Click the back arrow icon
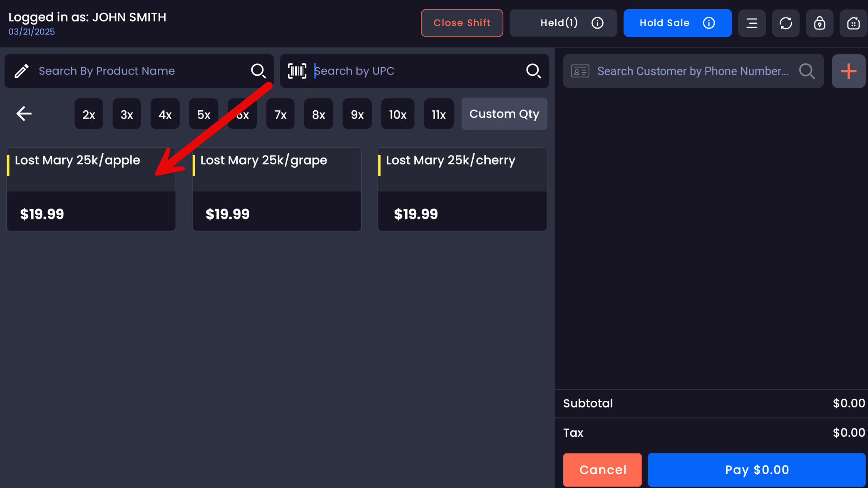The height and width of the screenshot is (488, 868). tap(24, 114)
